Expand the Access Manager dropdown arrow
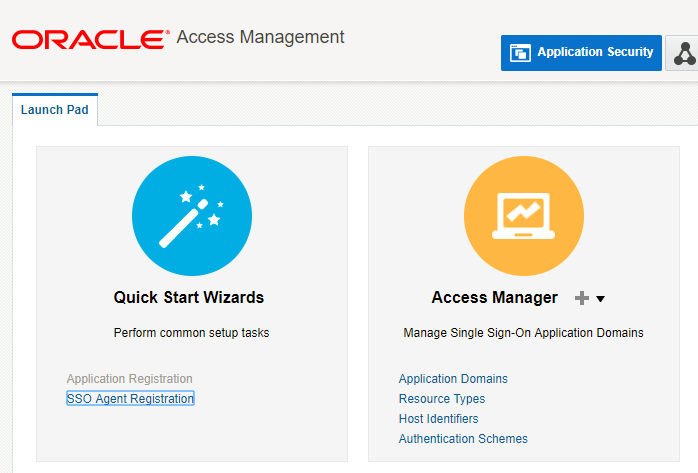 [x=600, y=299]
